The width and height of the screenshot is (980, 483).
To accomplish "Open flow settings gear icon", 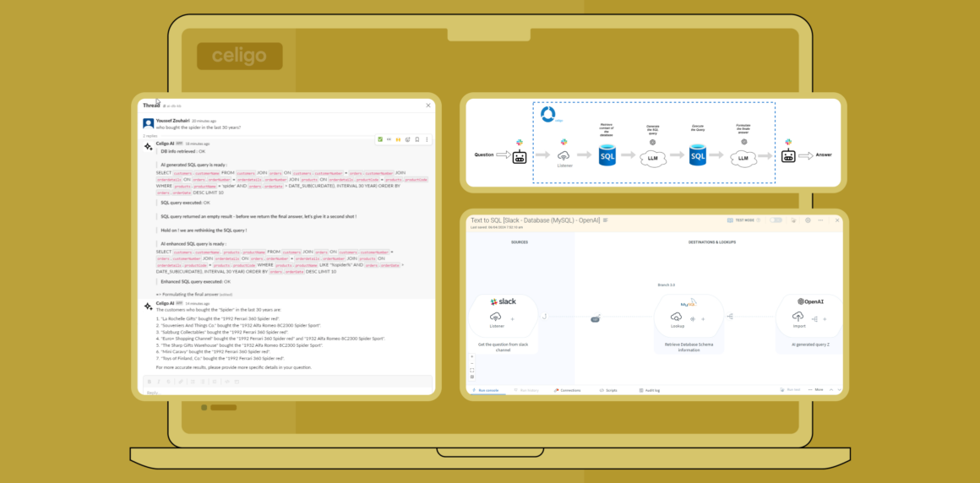I will [x=808, y=220].
